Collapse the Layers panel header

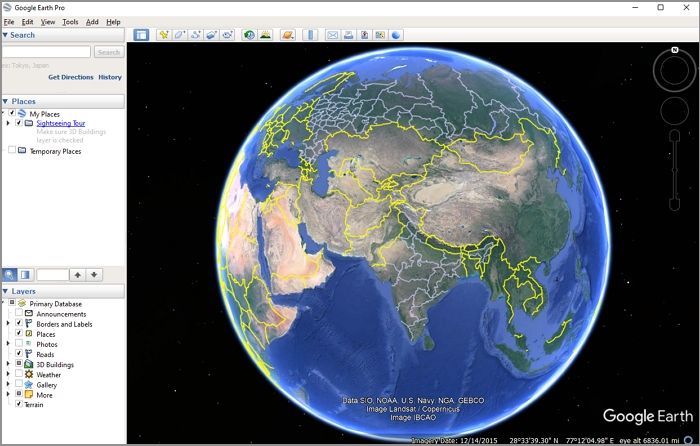5,291
